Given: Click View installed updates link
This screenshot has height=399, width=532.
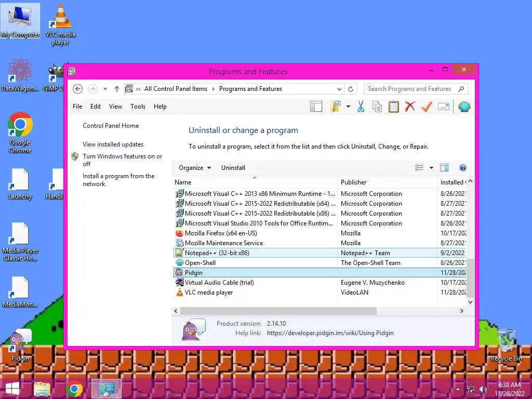Looking at the screenshot, I should tap(113, 144).
